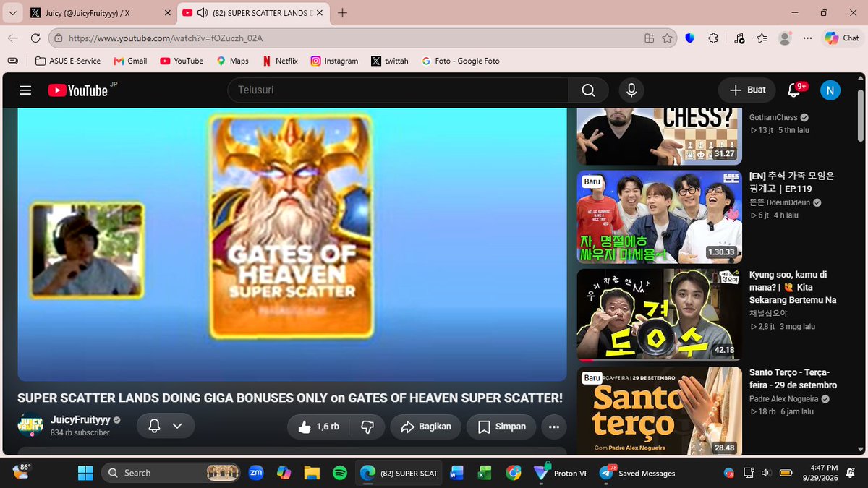Click the taskbar Search box
This screenshot has height=488, width=868.
pyautogui.click(x=171, y=473)
